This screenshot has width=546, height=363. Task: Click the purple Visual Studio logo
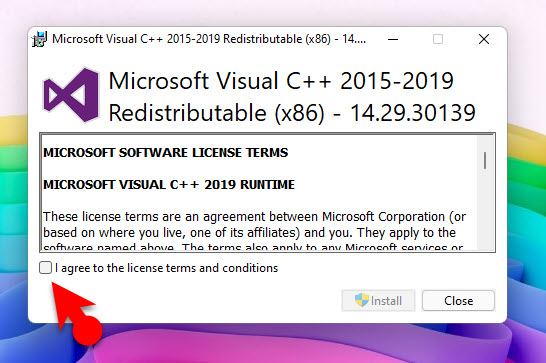(71, 95)
